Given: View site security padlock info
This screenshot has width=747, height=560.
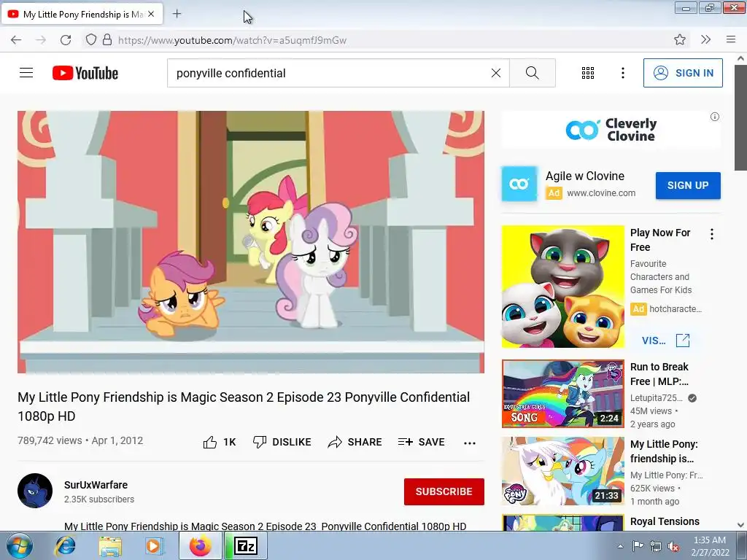Looking at the screenshot, I should [x=107, y=39].
